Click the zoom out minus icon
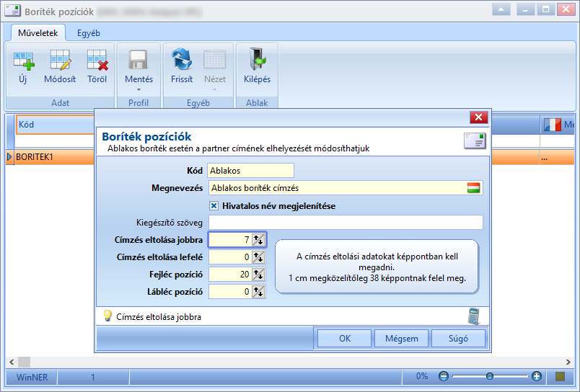Viewport: 580px width, 392px height. (x=443, y=376)
